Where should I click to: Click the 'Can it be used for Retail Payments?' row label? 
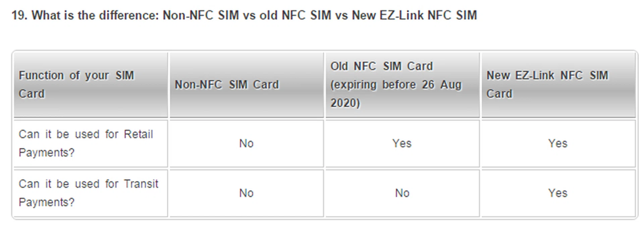86,143
